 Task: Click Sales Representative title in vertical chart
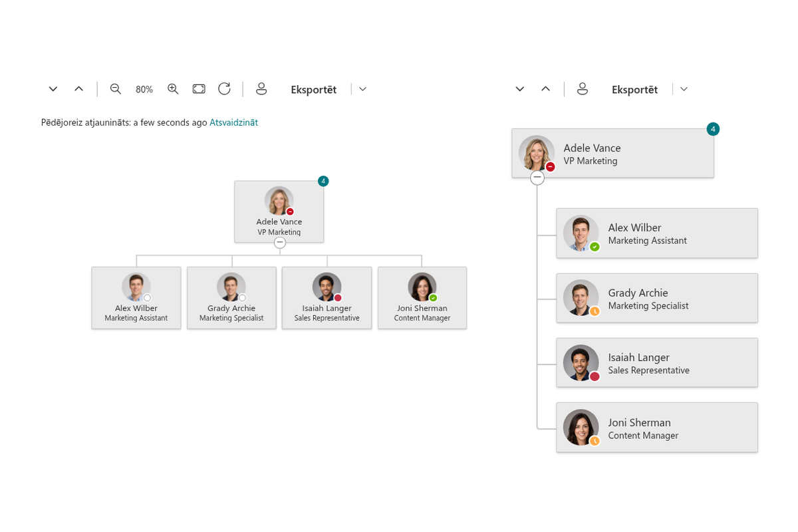[x=649, y=370]
